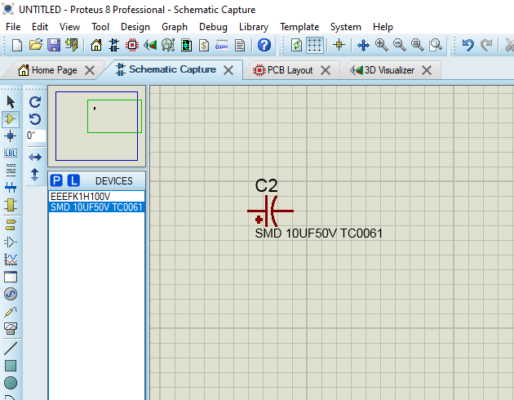Select the 2D Graphics Line tool
Image resolution: width=514 pixels, height=400 pixels.
pos(10,348)
